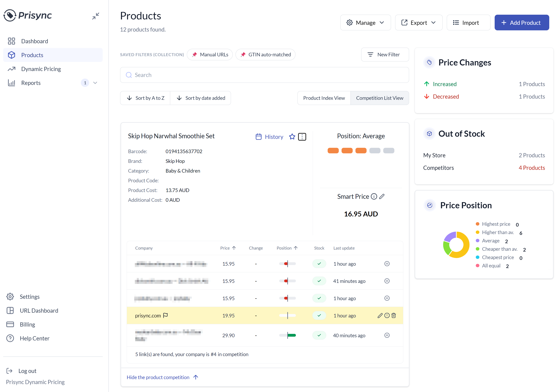Delete the prisync.com row with the trash icon
Screen dimensions: 557x392
[394, 315]
